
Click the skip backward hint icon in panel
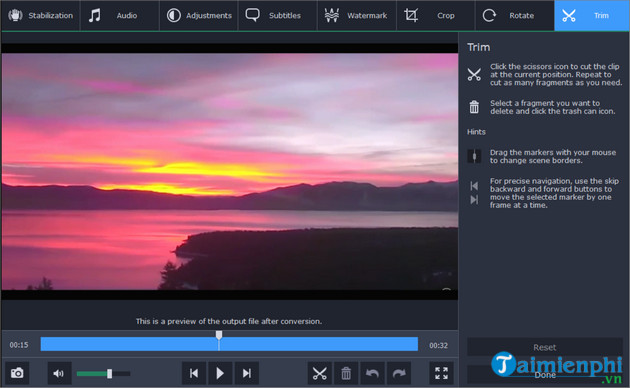tap(474, 186)
